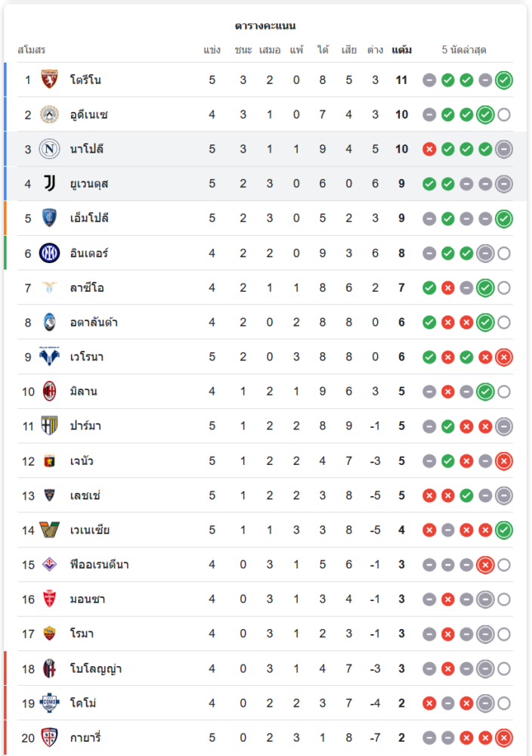Click the Lazio eagle crest icon
The width and height of the screenshot is (532, 756).
point(50,287)
